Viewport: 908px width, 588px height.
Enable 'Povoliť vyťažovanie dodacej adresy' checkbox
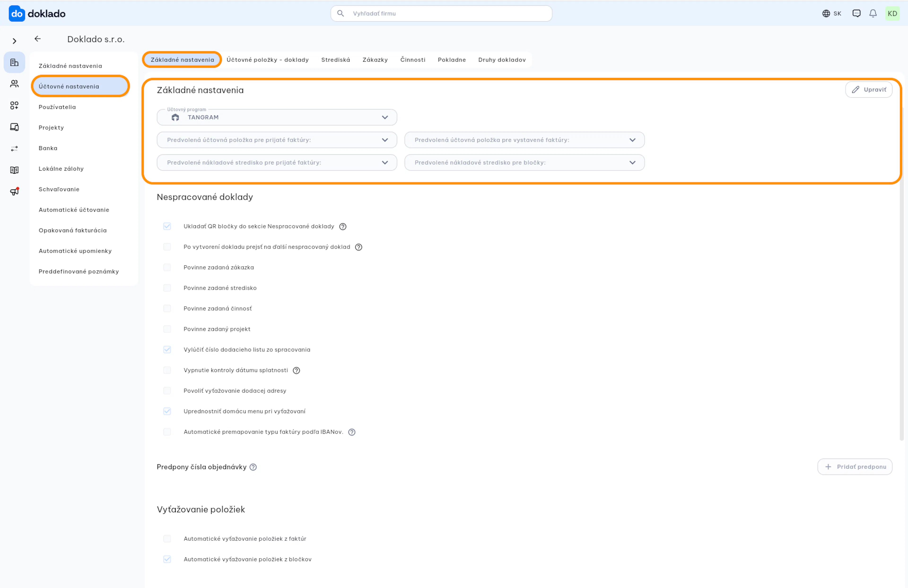[167, 391]
